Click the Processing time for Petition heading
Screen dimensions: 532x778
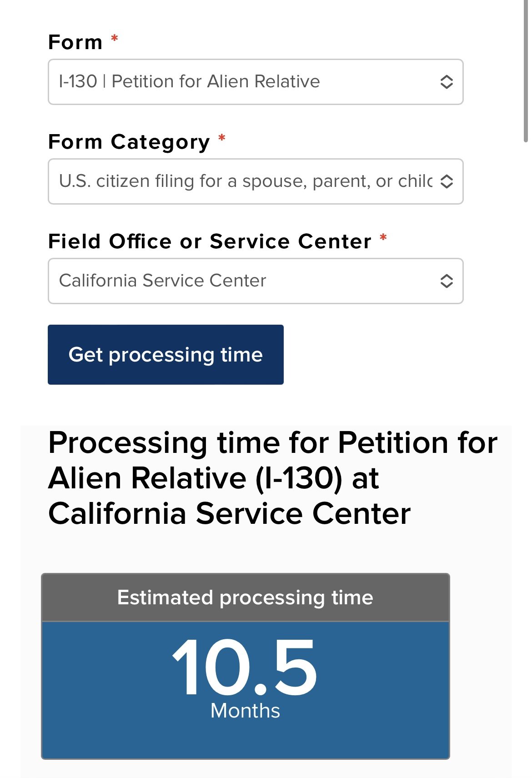click(273, 478)
